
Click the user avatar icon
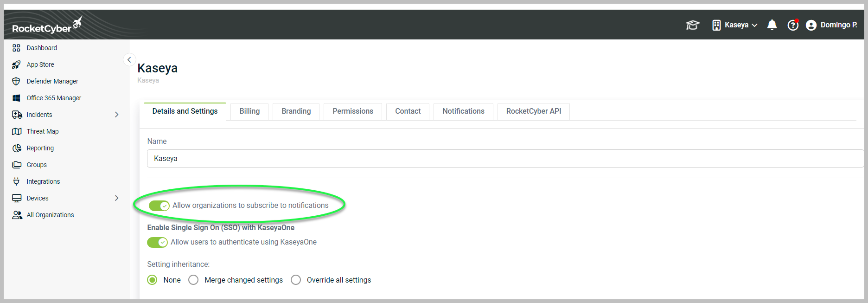[x=811, y=25]
